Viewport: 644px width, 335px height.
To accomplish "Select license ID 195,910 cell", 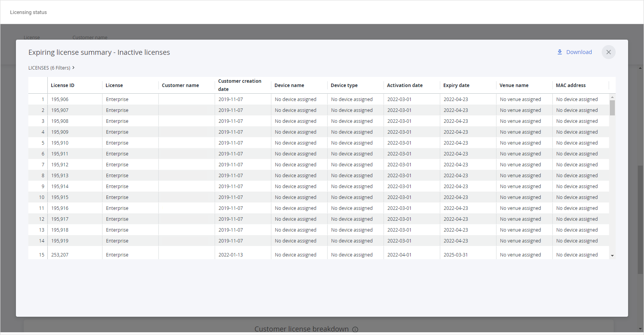I will 75,143.
